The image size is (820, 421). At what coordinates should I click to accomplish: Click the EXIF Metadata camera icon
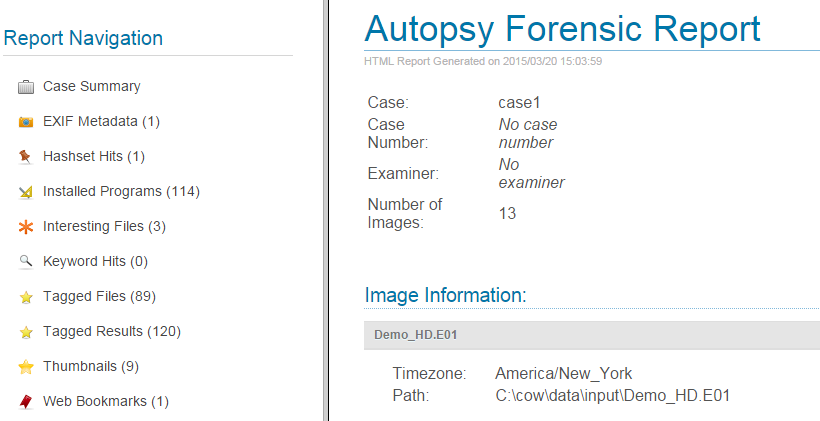pos(26,122)
